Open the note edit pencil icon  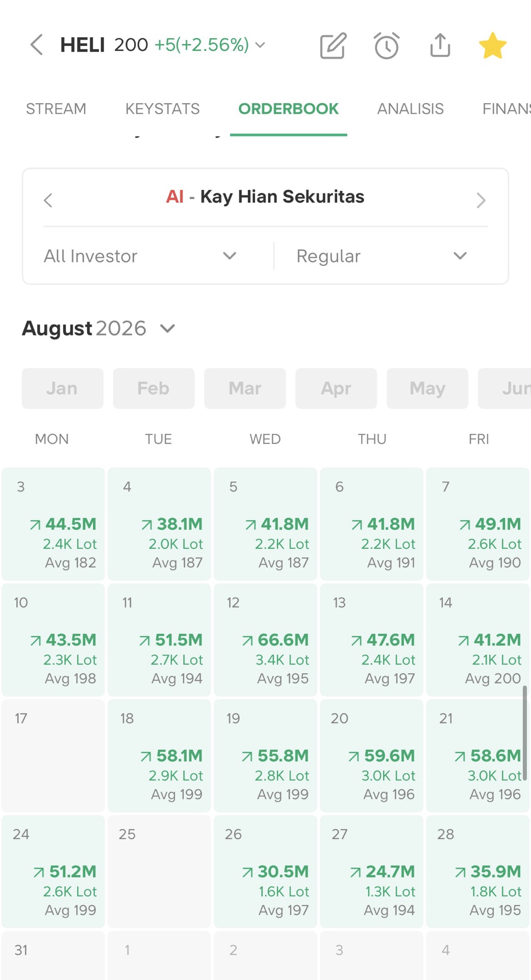(x=333, y=45)
